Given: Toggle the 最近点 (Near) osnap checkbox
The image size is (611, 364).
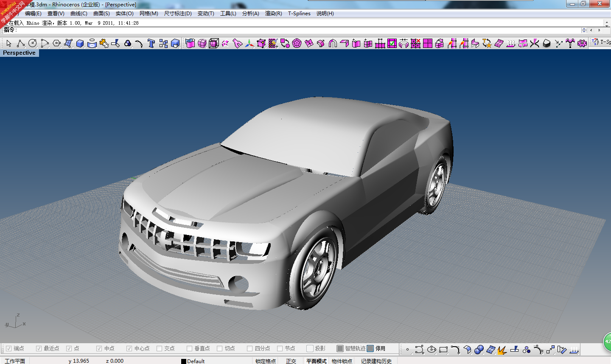Looking at the screenshot, I should tap(39, 348).
